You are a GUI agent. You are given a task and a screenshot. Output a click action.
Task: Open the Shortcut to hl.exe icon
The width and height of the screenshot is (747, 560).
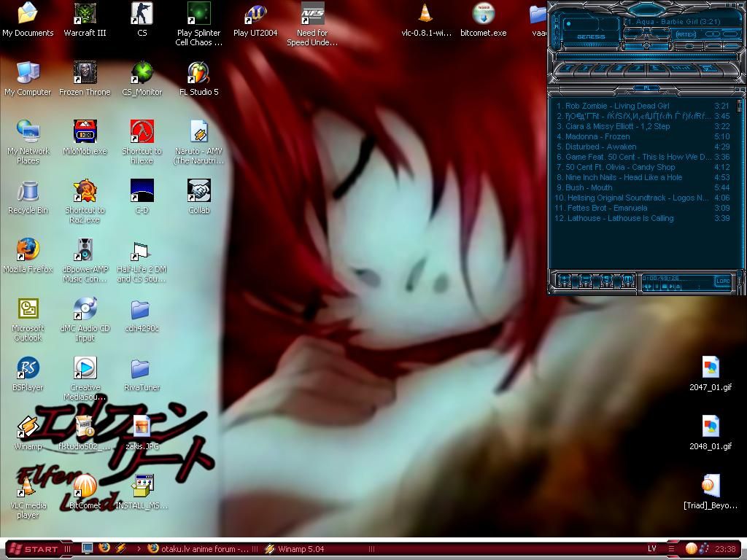pyautogui.click(x=142, y=142)
